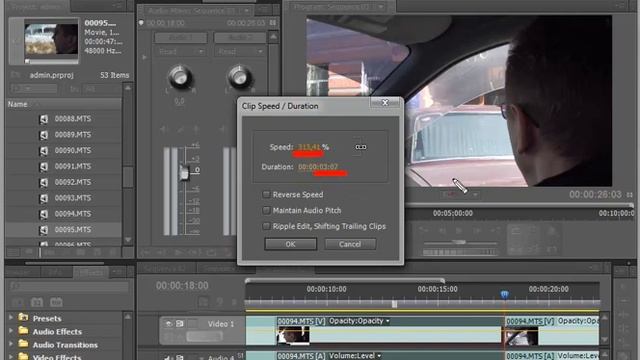
Task: Click the right pan knob in Audio Mixer
Action: click(239, 77)
